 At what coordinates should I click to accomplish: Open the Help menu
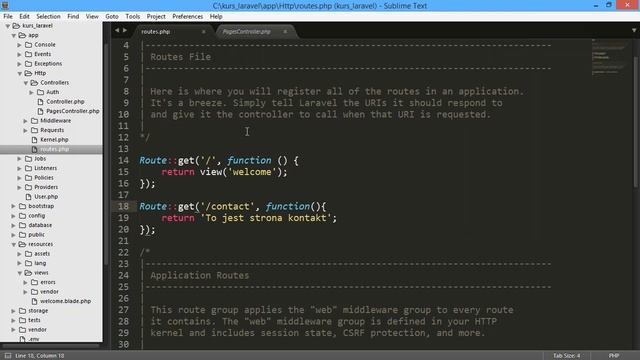coord(216,16)
